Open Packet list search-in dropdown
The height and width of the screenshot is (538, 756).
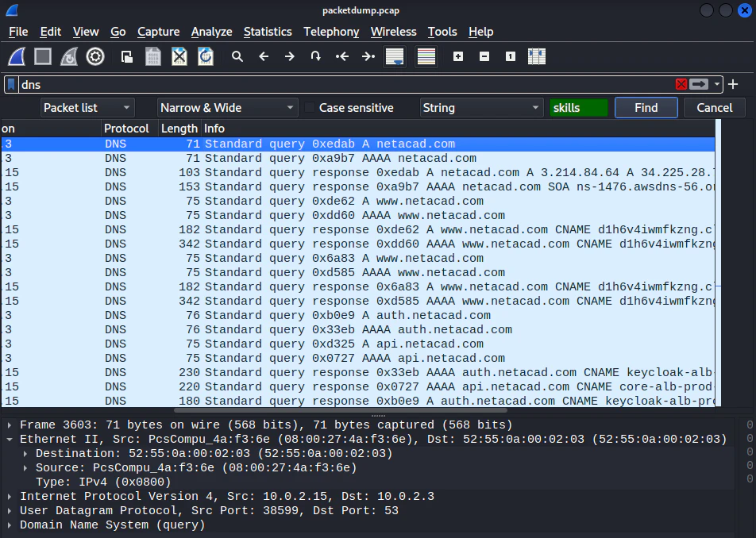pos(87,108)
